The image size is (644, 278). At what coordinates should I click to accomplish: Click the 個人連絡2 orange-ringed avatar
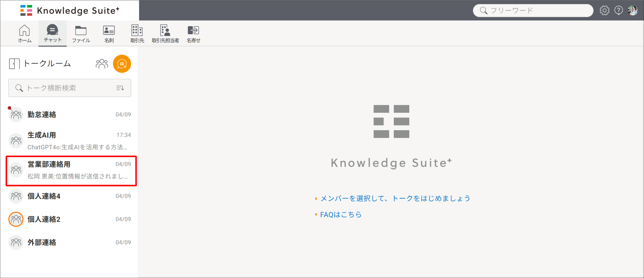coord(16,219)
